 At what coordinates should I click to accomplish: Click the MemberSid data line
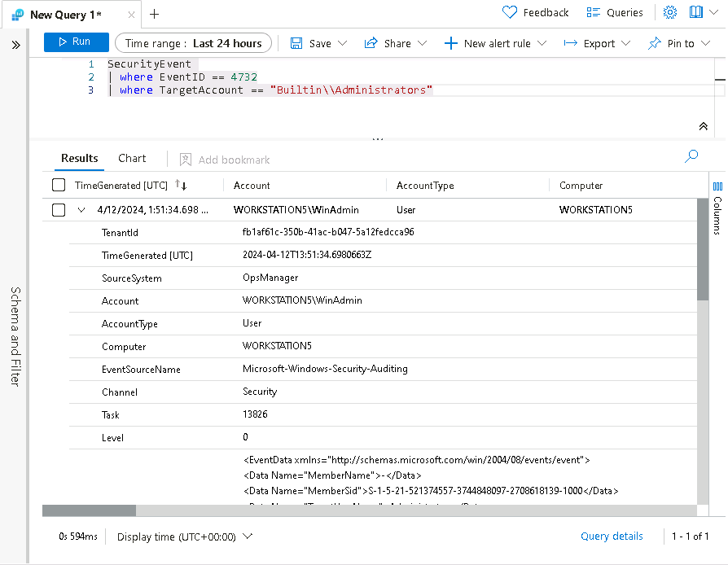tap(431, 491)
